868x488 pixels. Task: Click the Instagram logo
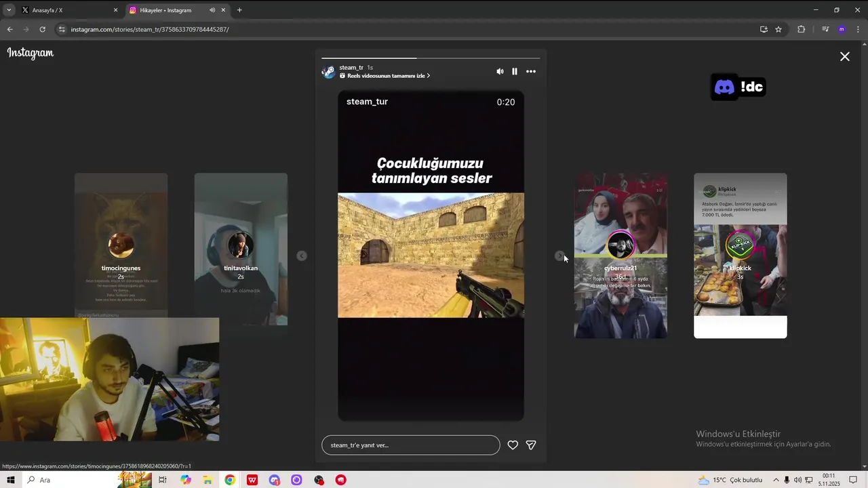click(x=31, y=53)
